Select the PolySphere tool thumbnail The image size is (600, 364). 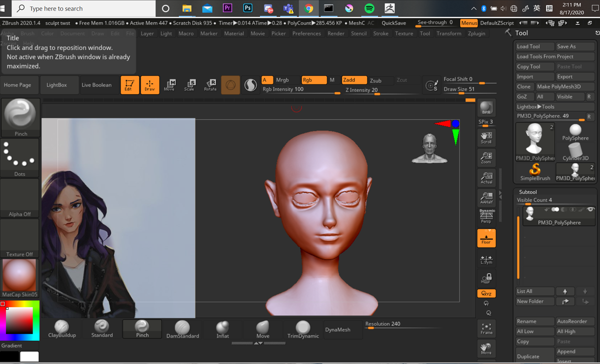point(575,132)
